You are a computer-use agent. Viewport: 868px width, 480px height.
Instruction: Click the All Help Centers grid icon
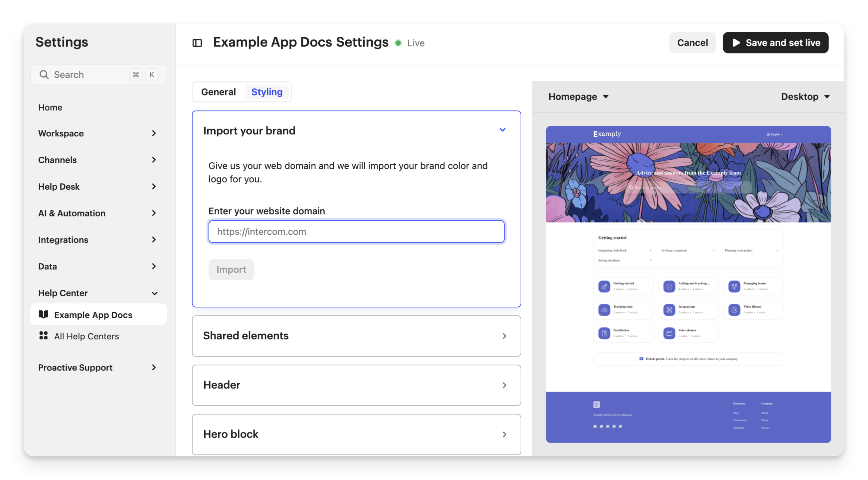click(44, 336)
